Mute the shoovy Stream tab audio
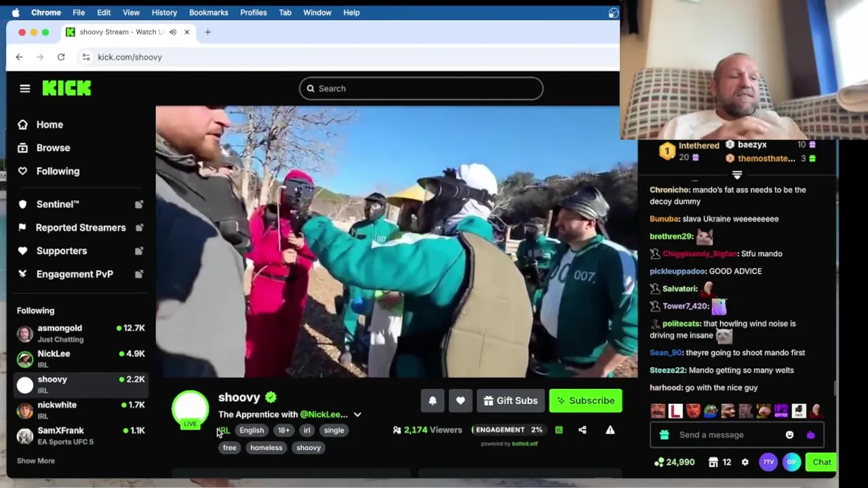 tap(172, 33)
